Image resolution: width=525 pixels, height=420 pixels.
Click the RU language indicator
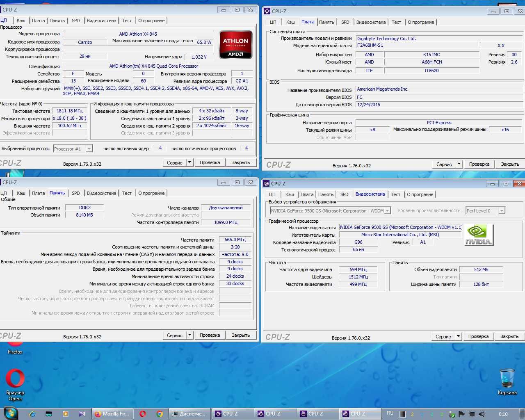(x=390, y=413)
